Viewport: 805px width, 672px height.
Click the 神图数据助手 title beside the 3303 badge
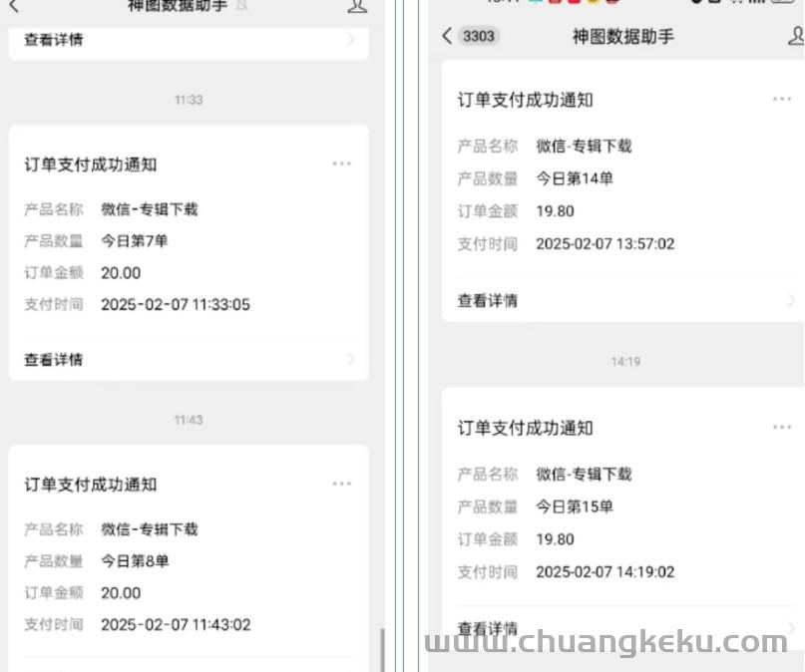coord(622,37)
